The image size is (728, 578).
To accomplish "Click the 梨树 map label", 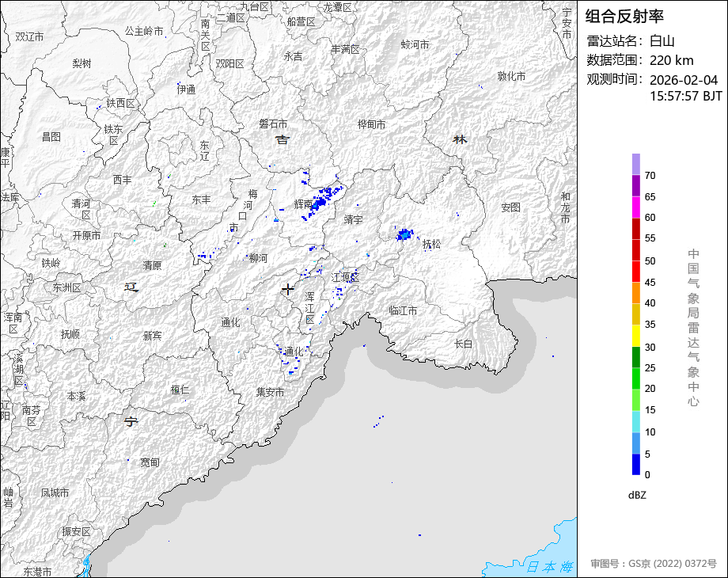I will click(82, 63).
